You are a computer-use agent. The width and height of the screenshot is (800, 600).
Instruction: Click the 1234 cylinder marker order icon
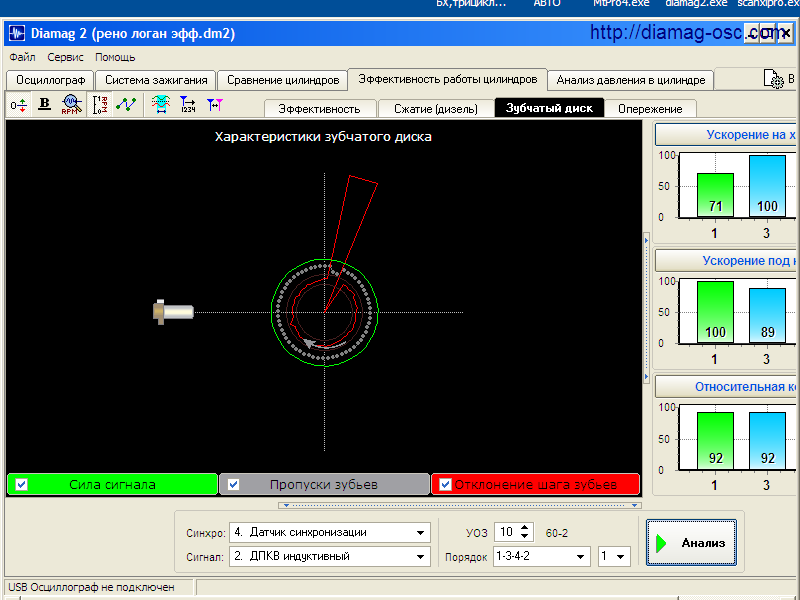click(188, 105)
